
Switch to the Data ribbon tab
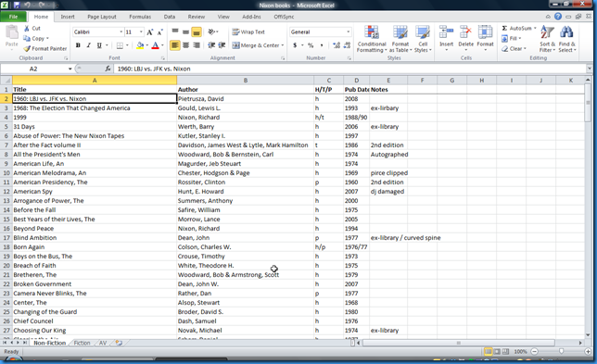click(170, 17)
